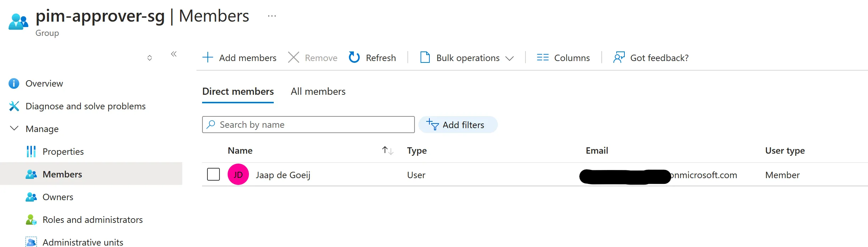Switch to the All members tab
868x247 pixels.
coord(318,92)
